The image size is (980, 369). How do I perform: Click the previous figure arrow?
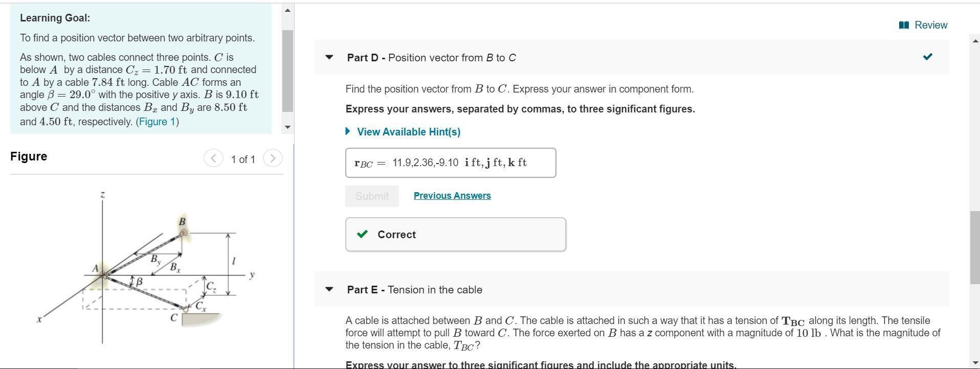pos(213,158)
